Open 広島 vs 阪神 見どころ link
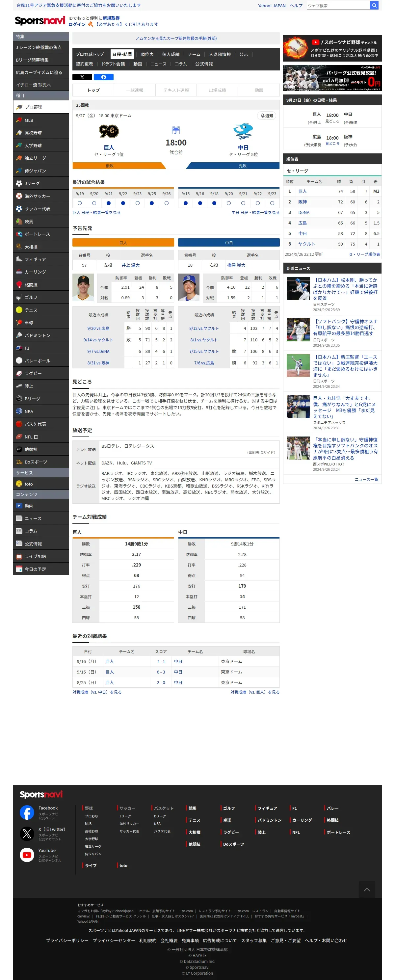This screenshot has width=395, height=980. (x=332, y=144)
